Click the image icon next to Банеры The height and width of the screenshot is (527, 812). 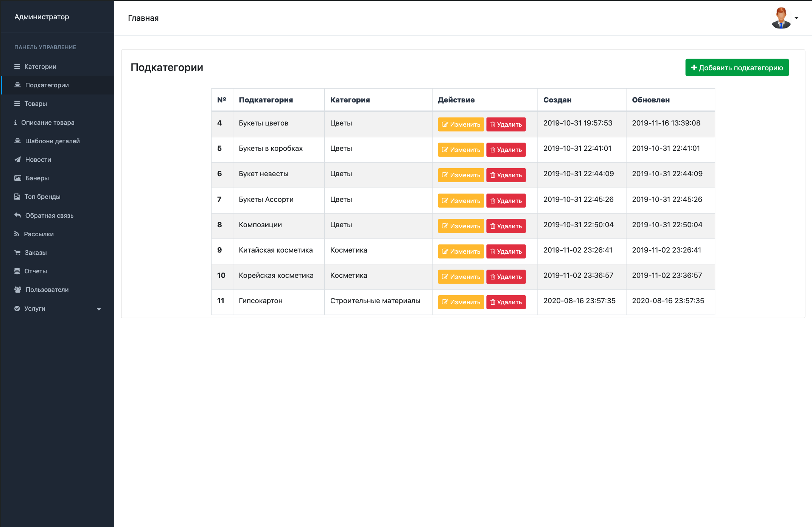click(x=18, y=178)
